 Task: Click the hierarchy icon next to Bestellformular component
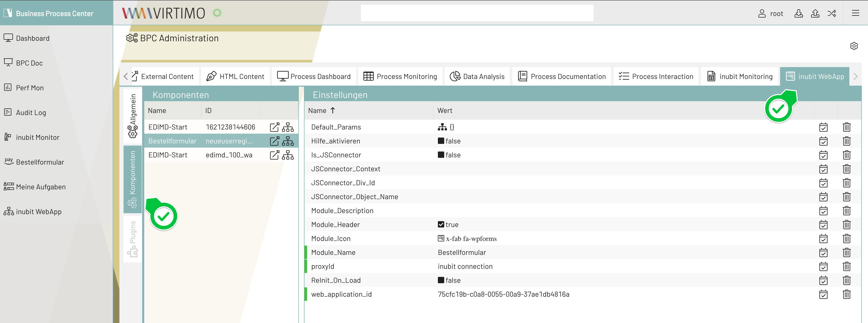coord(288,141)
